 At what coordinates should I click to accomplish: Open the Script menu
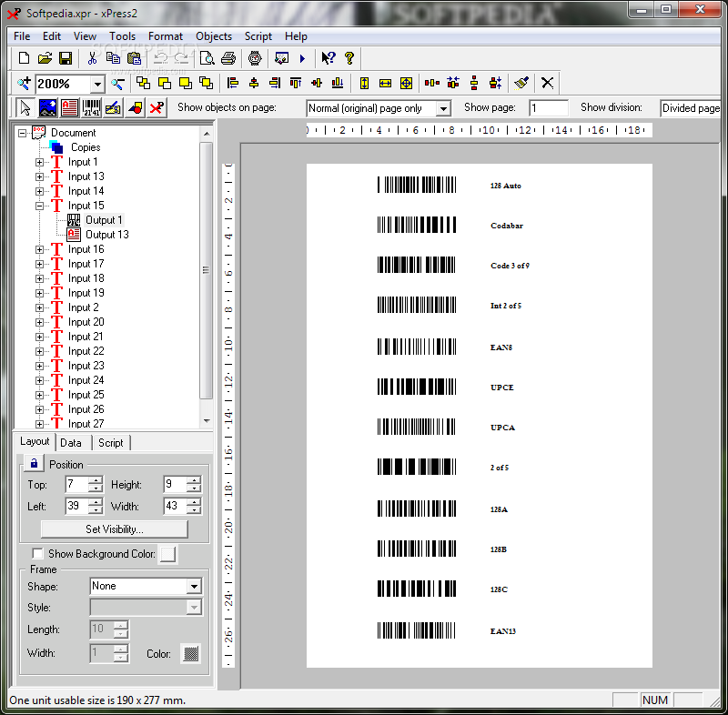coord(258,36)
